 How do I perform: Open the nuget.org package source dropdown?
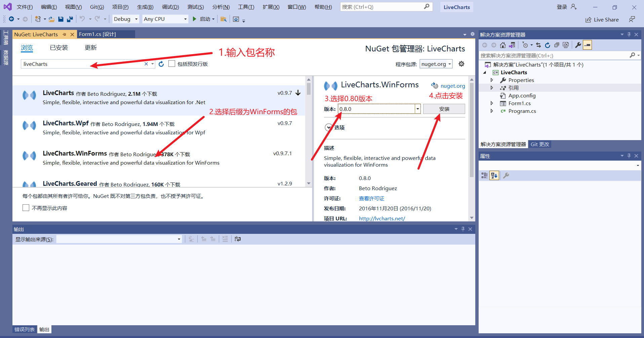(436, 64)
